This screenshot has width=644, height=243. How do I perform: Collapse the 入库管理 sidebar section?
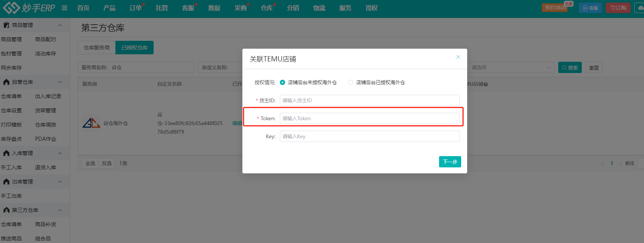coord(60,153)
